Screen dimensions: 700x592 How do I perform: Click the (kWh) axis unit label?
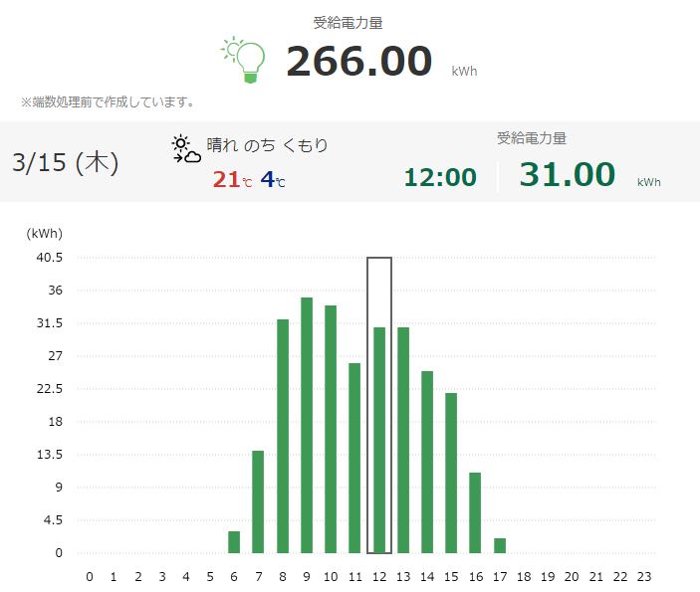[x=44, y=234]
